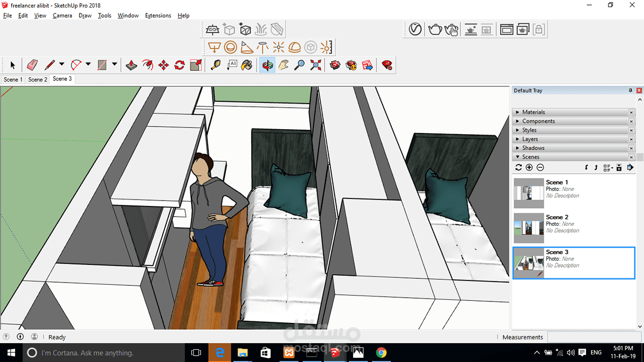Add a V-Ray dome light
The height and width of the screenshot is (362, 644).
tap(294, 47)
